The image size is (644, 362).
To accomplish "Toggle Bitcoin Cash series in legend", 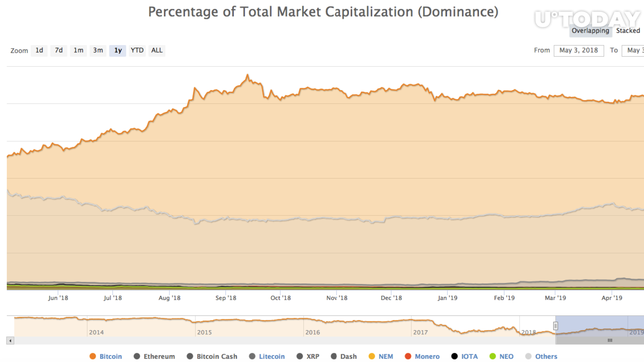I will (212, 356).
